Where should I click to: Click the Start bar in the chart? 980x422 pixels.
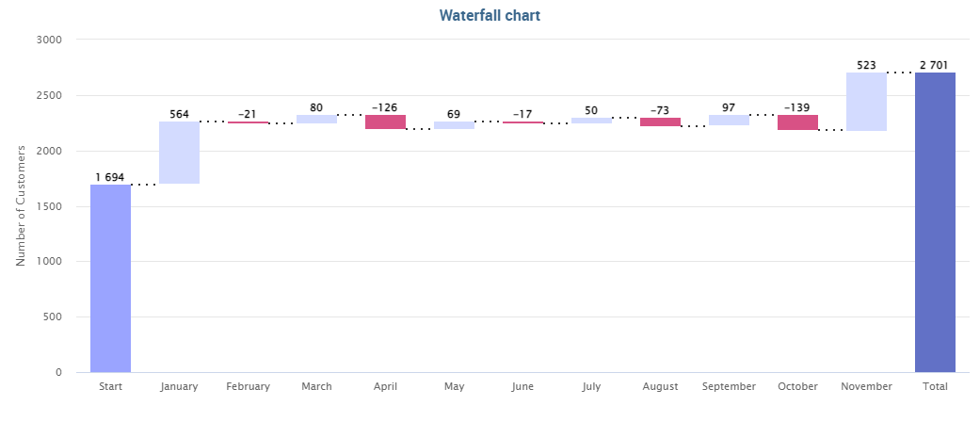click(111, 278)
